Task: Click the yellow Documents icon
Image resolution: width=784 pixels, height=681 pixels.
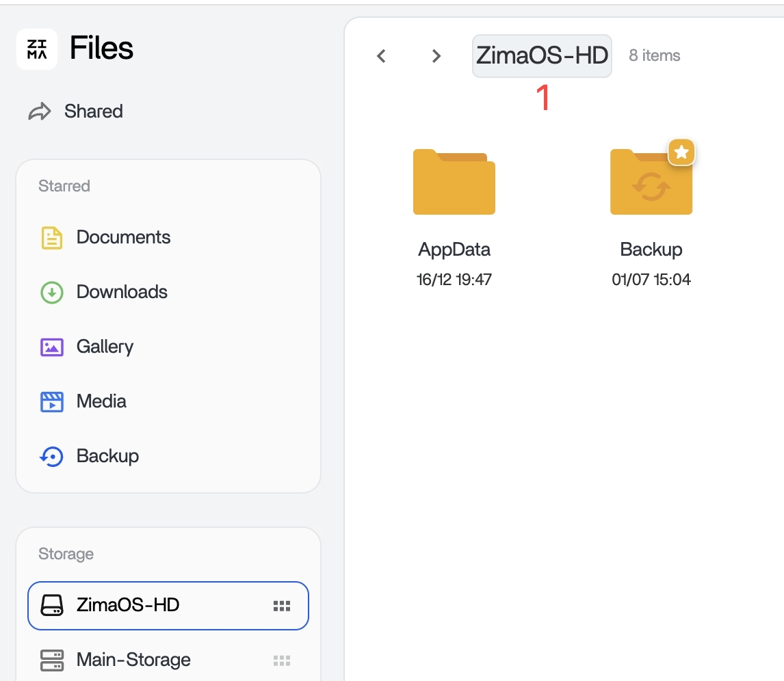Action: [x=52, y=238]
